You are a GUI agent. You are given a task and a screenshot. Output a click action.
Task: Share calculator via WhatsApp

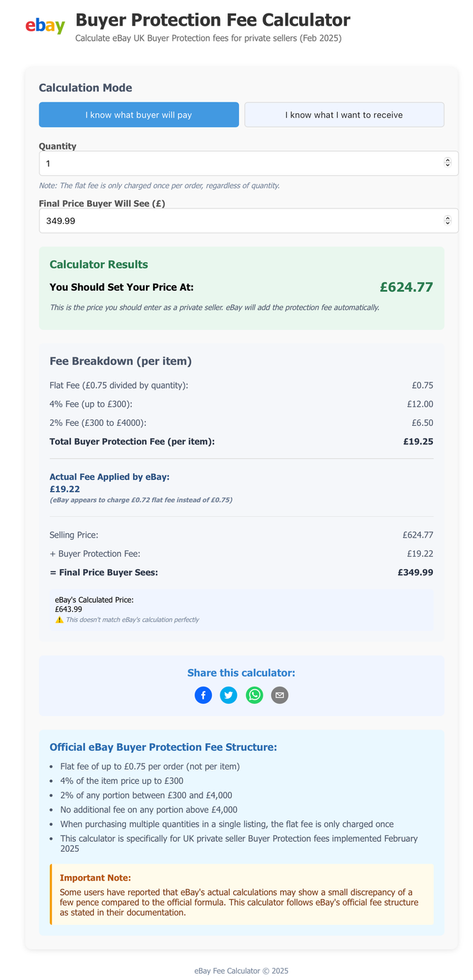tap(254, 695)
